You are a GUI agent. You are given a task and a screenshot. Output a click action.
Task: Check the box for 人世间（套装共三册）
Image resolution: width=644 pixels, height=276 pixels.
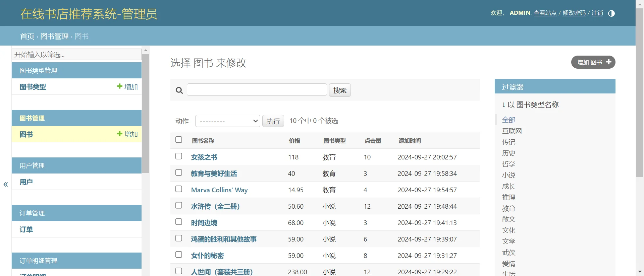179,271
